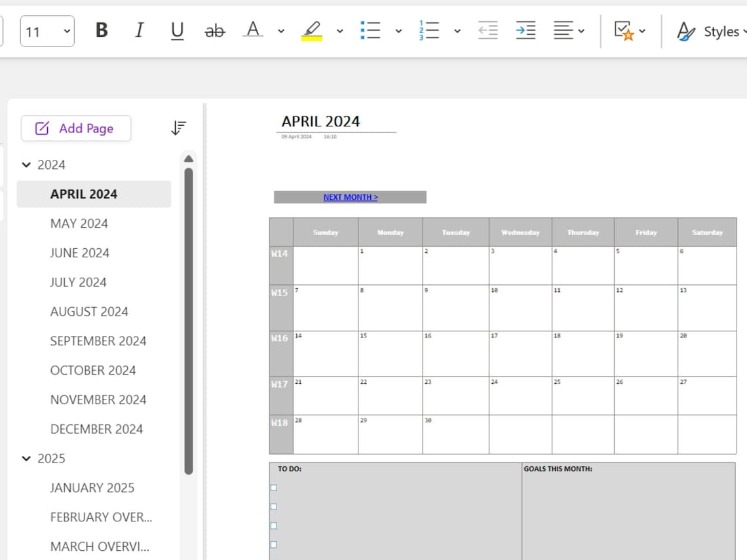Toggle underline formatting
The width and height of the screenshot is (747, 560).
tap(177, 30)
